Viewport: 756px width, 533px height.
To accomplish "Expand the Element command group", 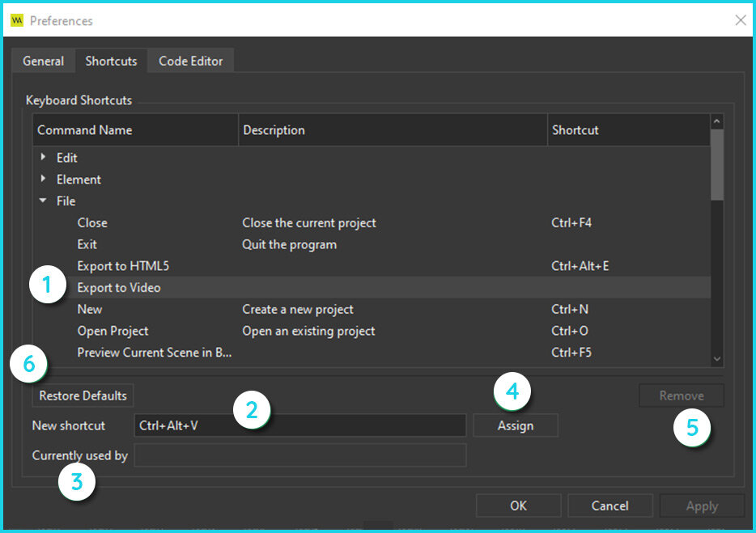I will (43, 179).
